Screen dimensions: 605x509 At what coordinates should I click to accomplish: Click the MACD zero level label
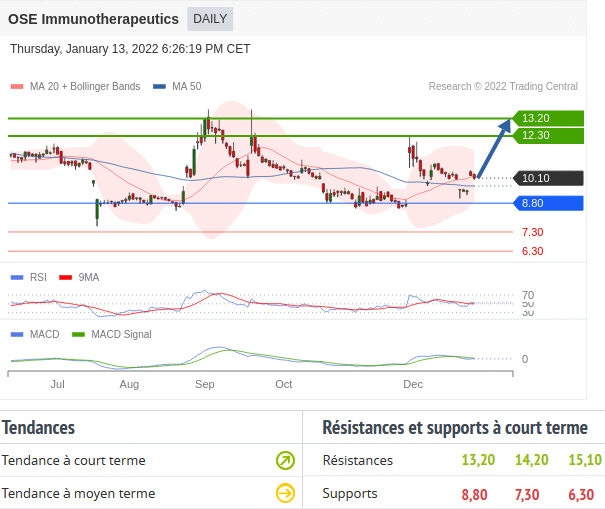525,359
